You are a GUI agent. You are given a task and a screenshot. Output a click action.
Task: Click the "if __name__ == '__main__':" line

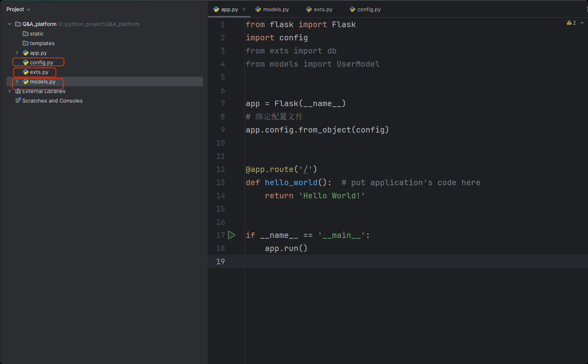coord(308,235)
